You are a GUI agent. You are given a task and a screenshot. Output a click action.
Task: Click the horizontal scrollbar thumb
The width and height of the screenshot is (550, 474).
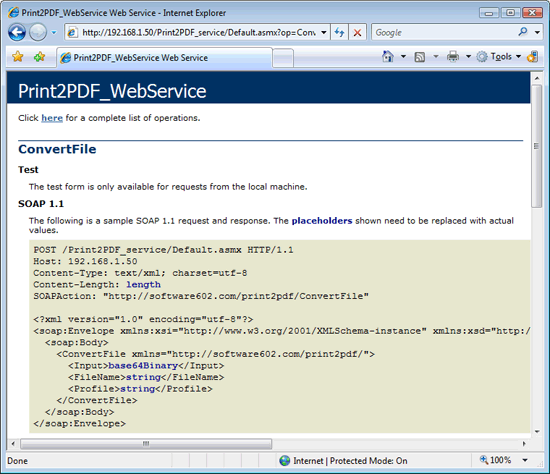(146, 444)
